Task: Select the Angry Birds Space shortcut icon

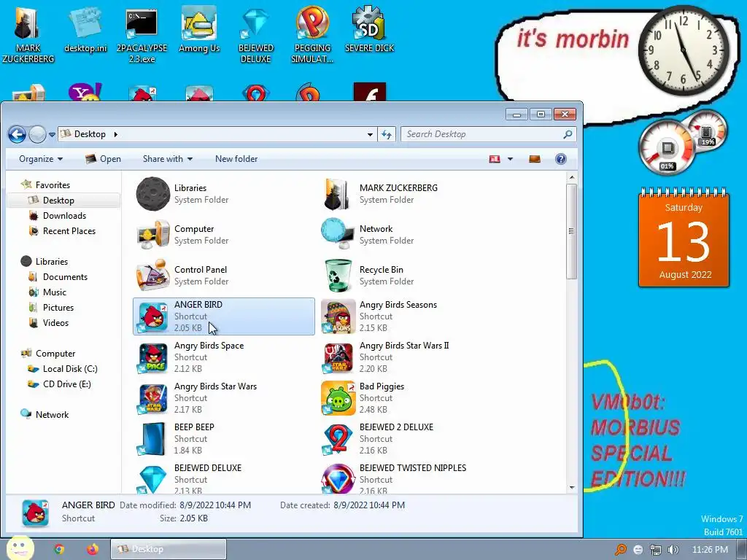Action: 152,357
